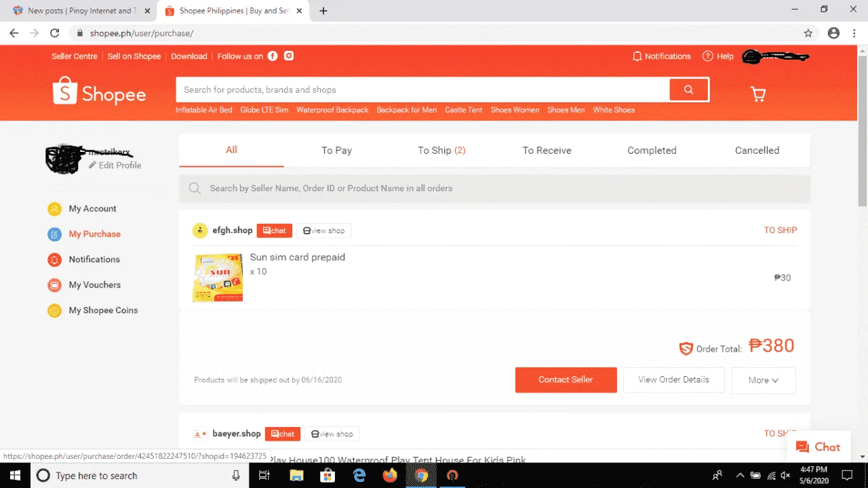Open My Account in the sidebar

92,209
